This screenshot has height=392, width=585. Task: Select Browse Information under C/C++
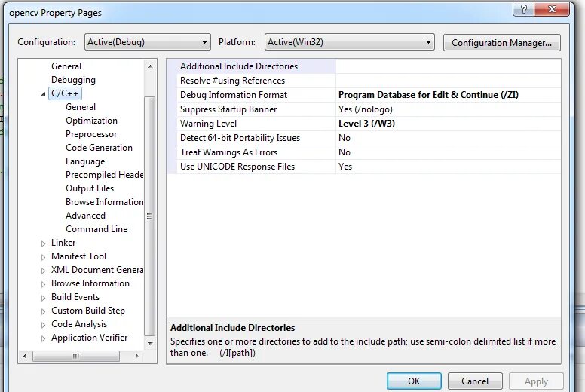click(x=105, y=202)
